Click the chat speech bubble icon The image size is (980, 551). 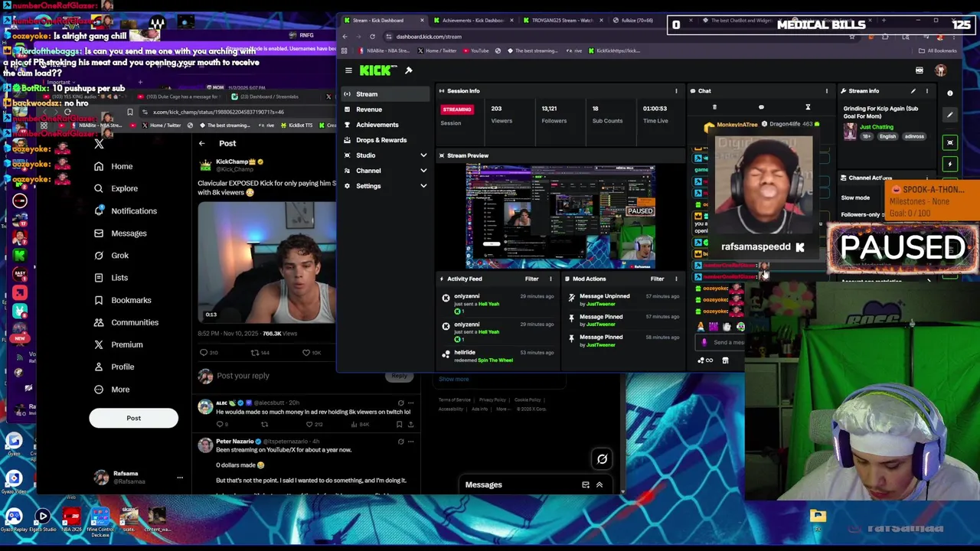click(x=761, y=108)
